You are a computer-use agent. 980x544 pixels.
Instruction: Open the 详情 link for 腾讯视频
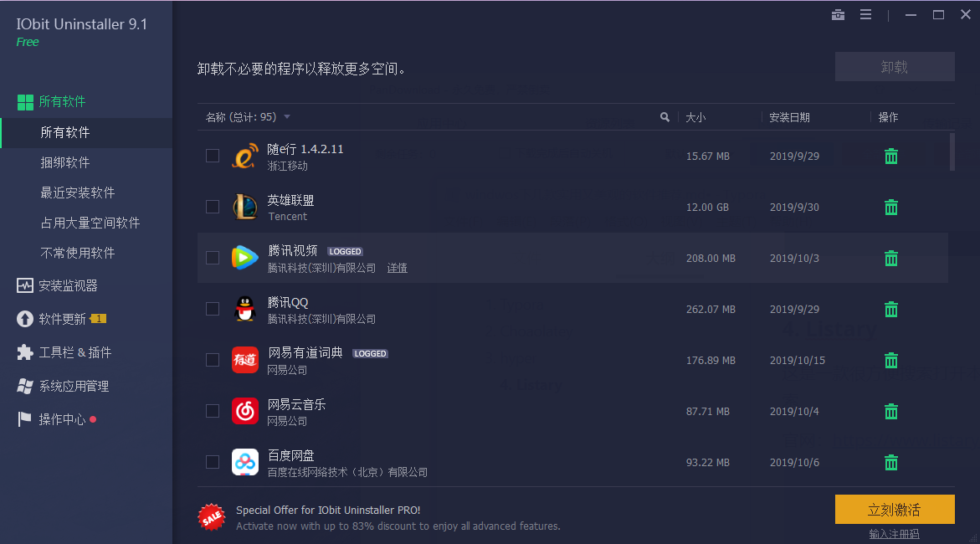tap(397, 269)
